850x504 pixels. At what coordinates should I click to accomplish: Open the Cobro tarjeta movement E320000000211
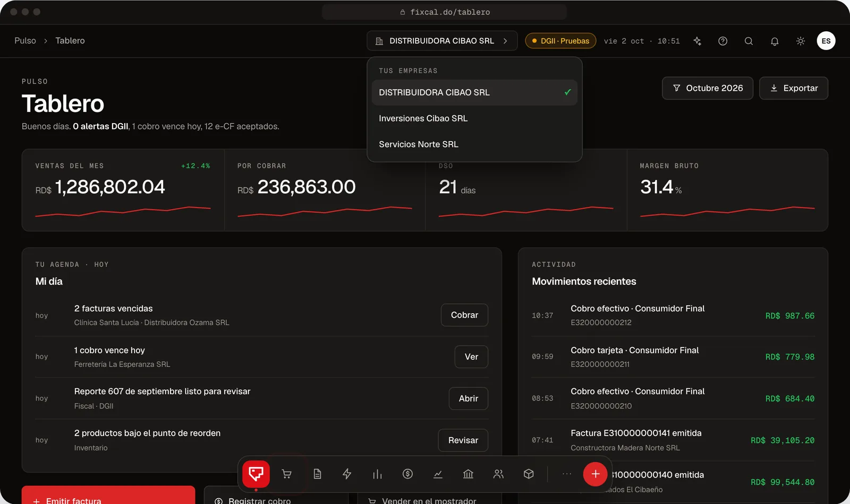673,357
